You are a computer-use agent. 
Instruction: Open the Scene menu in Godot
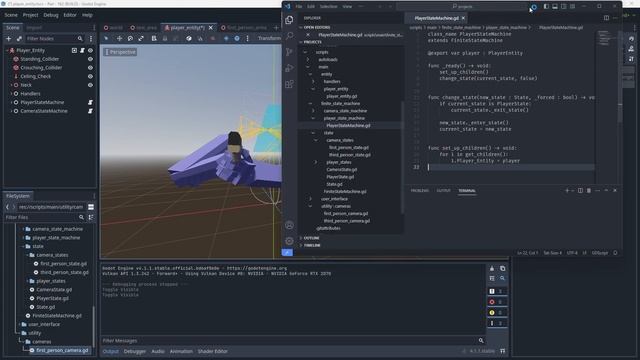pyautogui.click(x=11, y=15)
